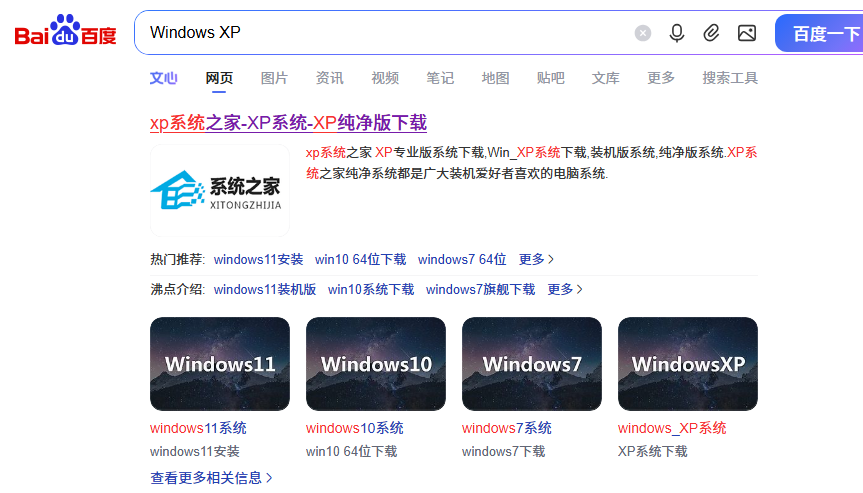Open win10 64位下载 link
This screenshot has height=493, width=863.
(x=361, y=259)
